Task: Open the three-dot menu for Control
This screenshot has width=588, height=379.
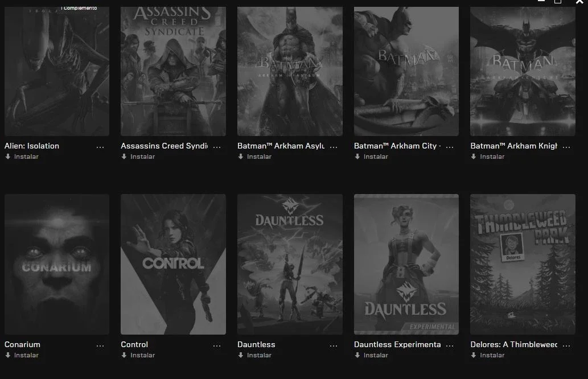Action: click(217, 345)
